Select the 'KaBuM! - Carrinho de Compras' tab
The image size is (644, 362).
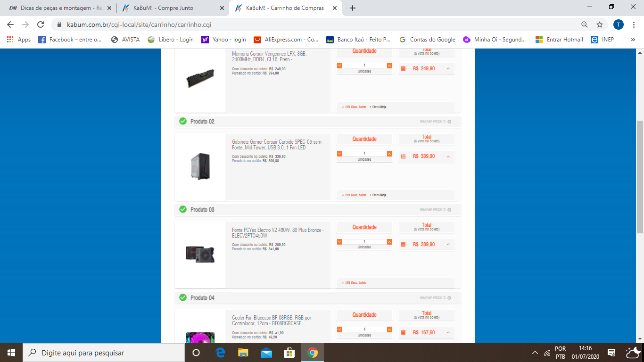(285, 8)
